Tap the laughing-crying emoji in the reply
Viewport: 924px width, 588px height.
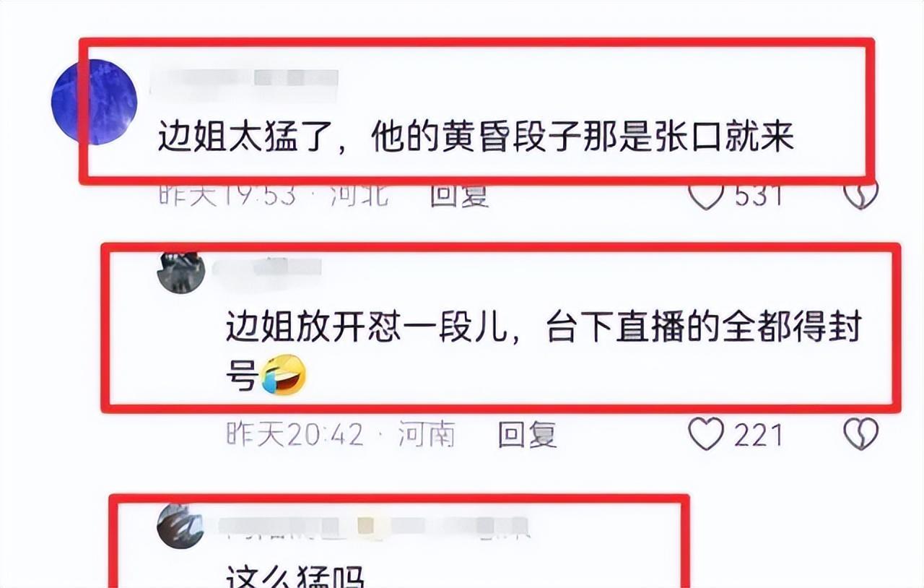tap(284, 375)
